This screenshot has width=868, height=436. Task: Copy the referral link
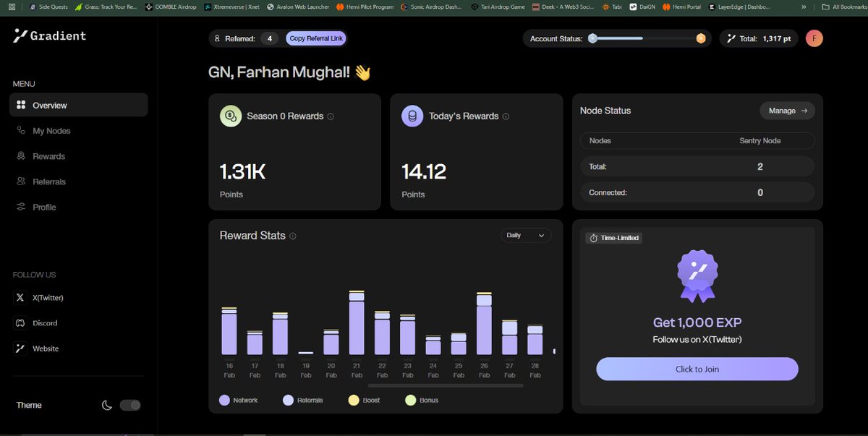316,38
